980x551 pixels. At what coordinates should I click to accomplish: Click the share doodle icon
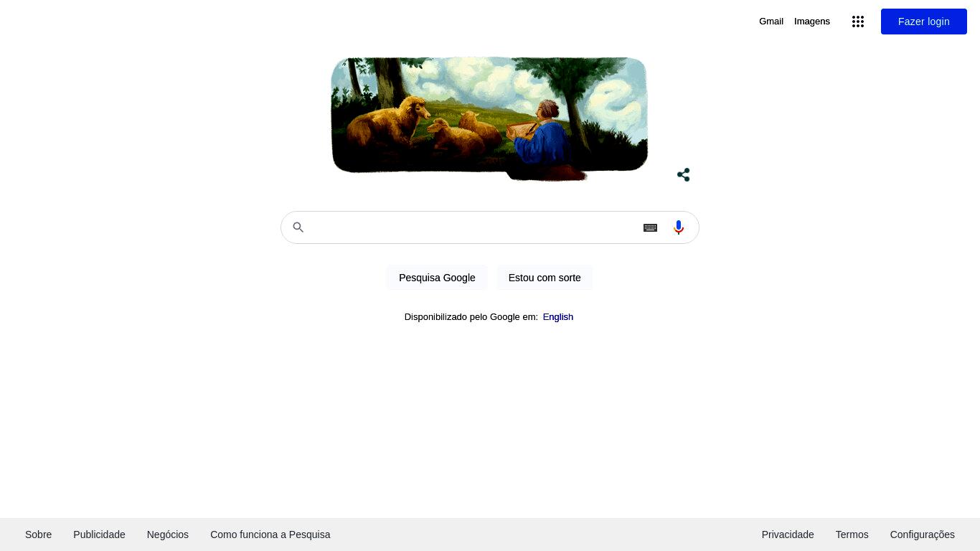pos(684,175)
